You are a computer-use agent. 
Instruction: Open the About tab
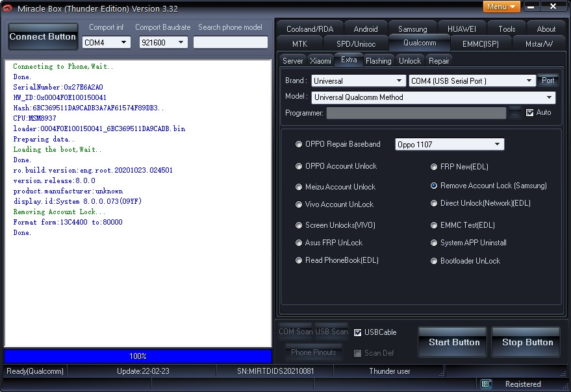[546, 29]
